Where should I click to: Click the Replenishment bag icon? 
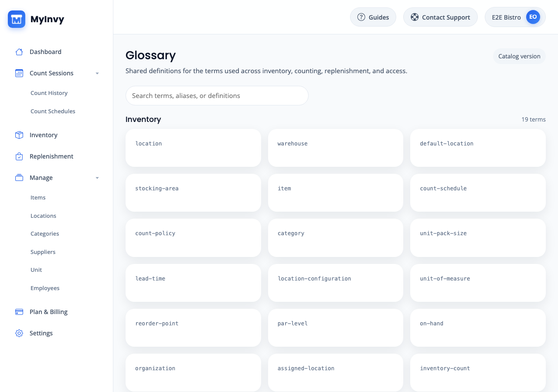pyautogui.click(x=19, y=156)
